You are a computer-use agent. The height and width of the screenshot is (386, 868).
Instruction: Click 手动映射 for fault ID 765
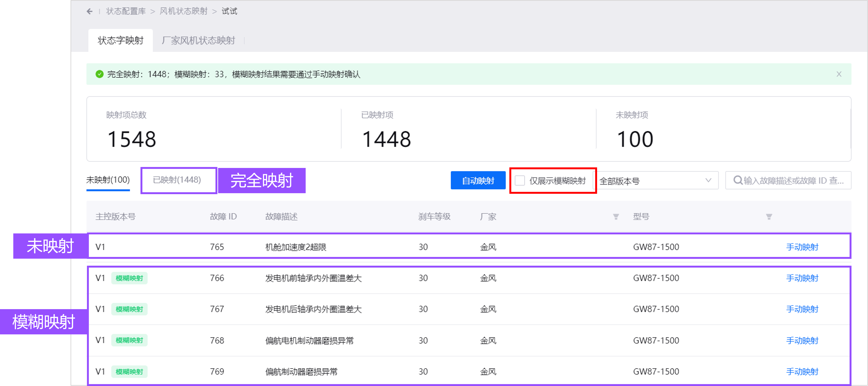click(802, 247)
